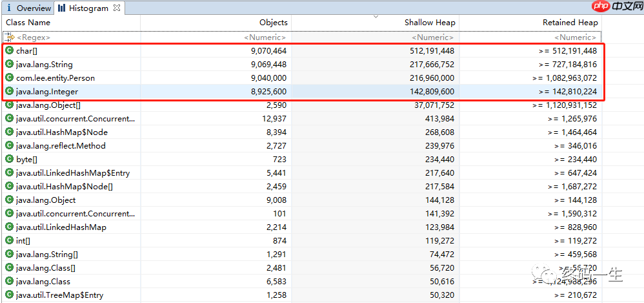Image resolution: width=644 pixels, height=303 pixels.
Task: Click the class icon beside java.lang.Integer
Action: [x=9, y=91]
